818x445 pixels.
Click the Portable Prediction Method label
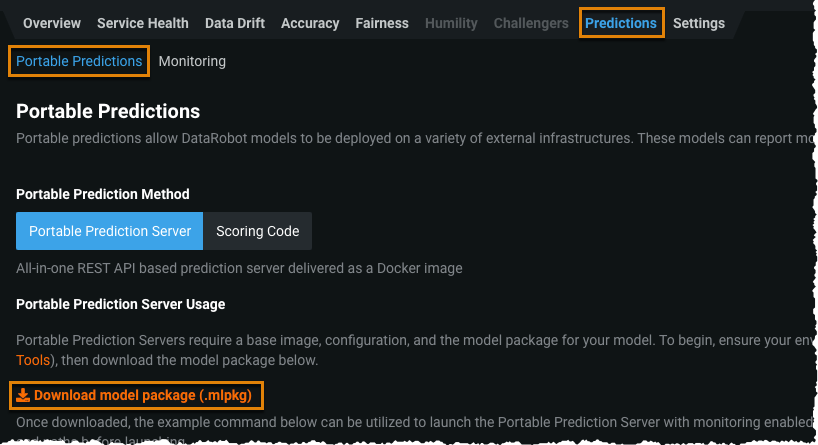tap(103, 194)
